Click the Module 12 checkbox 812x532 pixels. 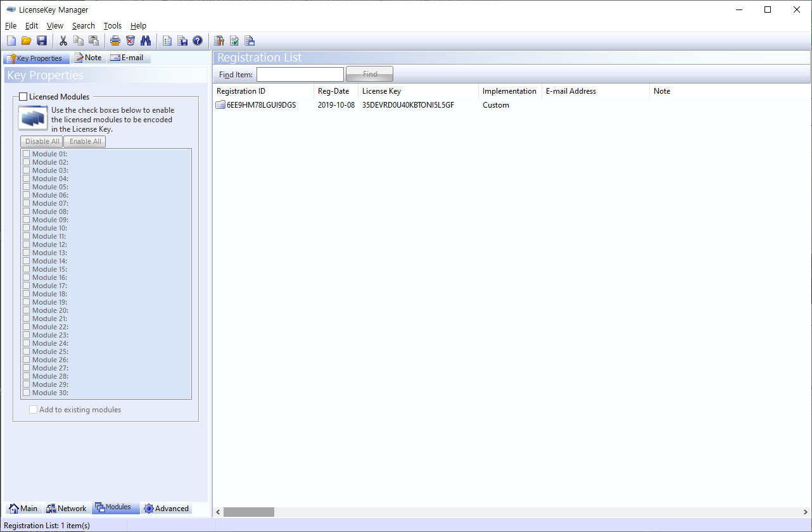pyautogui.click(x=27, y=244)
